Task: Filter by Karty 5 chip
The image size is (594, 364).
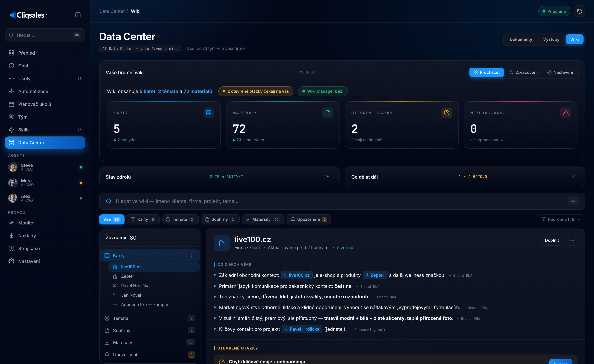Action: 143,219
